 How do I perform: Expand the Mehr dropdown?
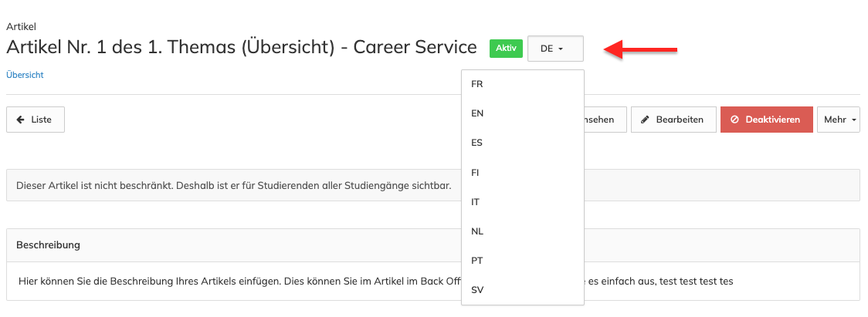[839, 120]
